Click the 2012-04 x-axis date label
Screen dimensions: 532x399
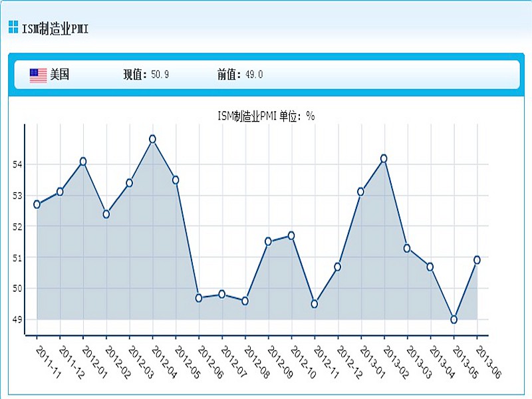pyautogui.click(x=164, y=362)
